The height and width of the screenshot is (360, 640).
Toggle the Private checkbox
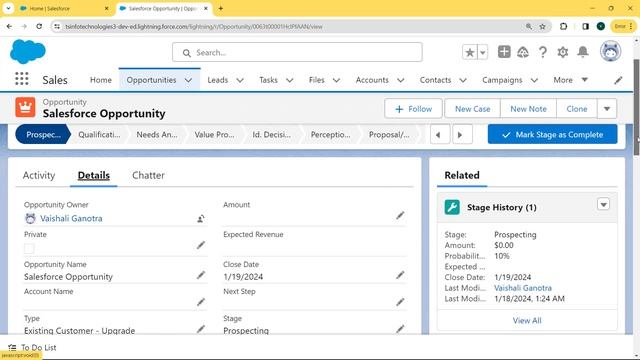pyautogui.click(x=29, y=248)
